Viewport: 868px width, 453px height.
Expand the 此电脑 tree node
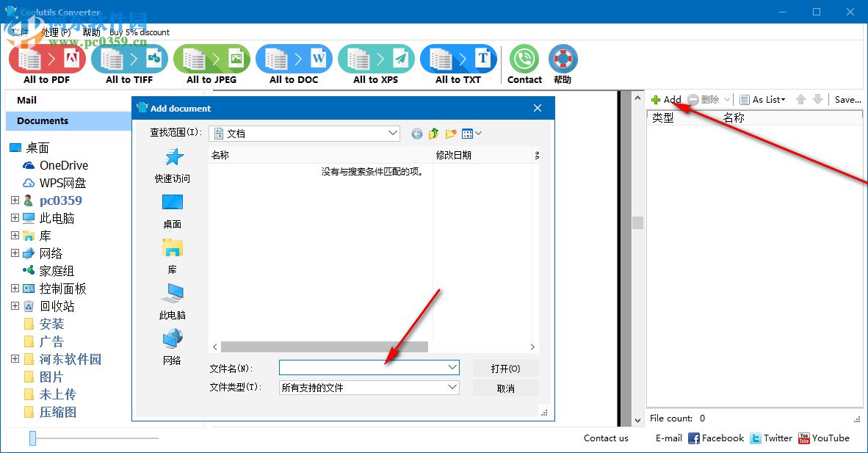[x=15, y=217]
